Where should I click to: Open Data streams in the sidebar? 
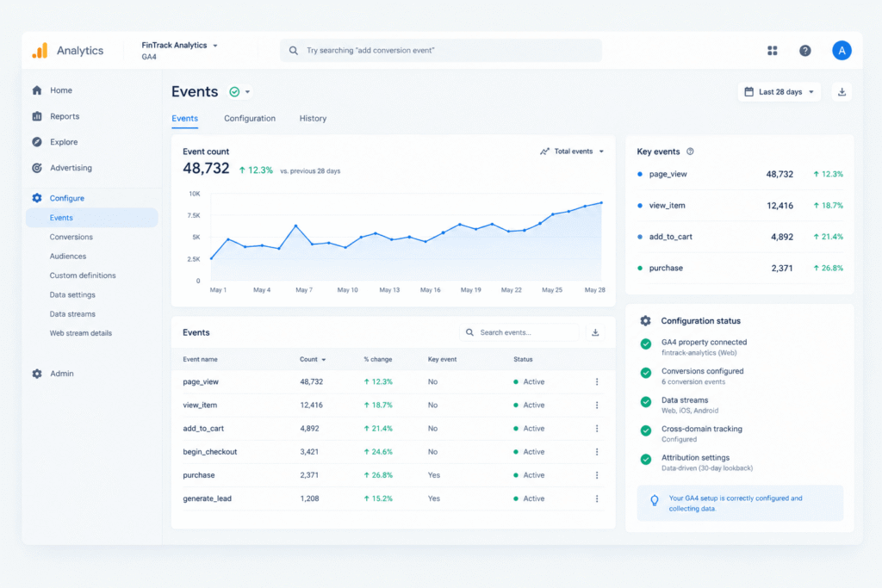[x=72, y=314]
